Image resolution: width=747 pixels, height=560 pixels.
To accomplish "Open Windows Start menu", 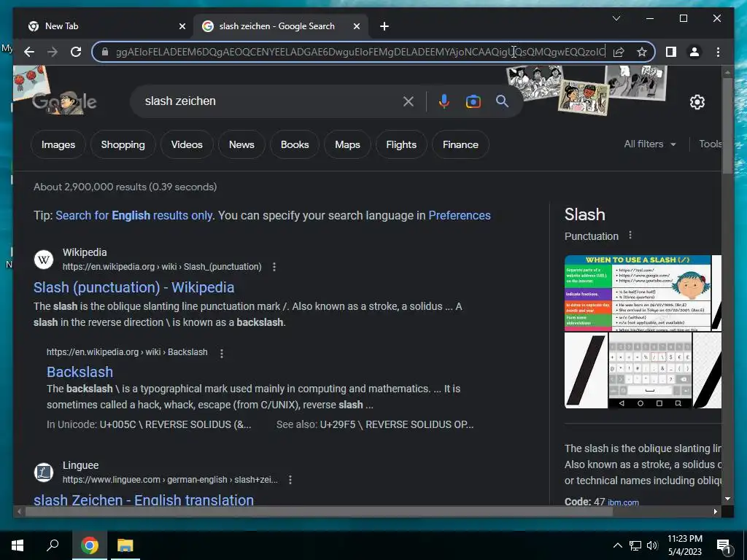I will tap(18, 545).
